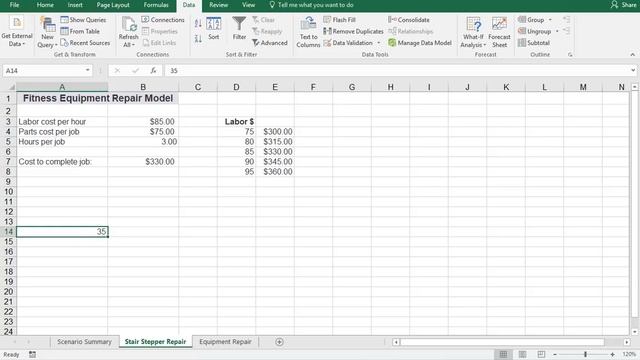The image size is (640, 360).
Task: Switch to Equipment Repair sheet
Action: pos(225,342)
